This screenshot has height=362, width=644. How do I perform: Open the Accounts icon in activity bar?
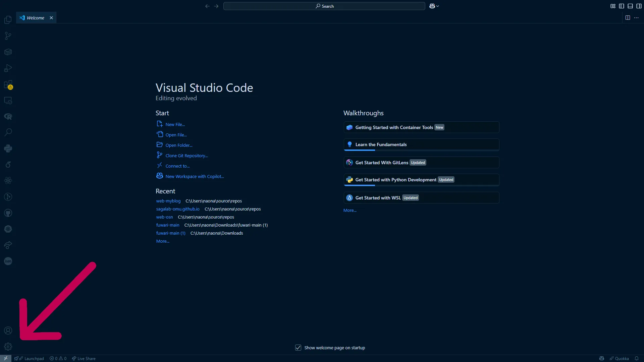8,330
